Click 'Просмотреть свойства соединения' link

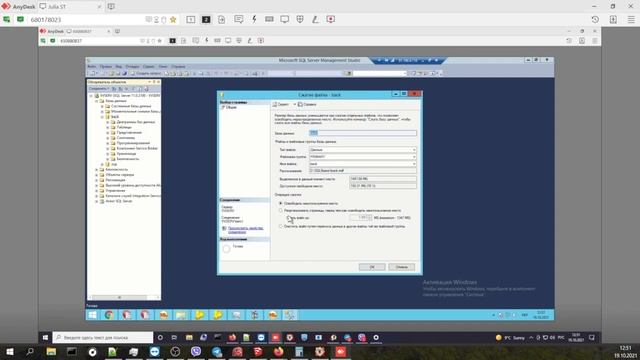(245, 230)
